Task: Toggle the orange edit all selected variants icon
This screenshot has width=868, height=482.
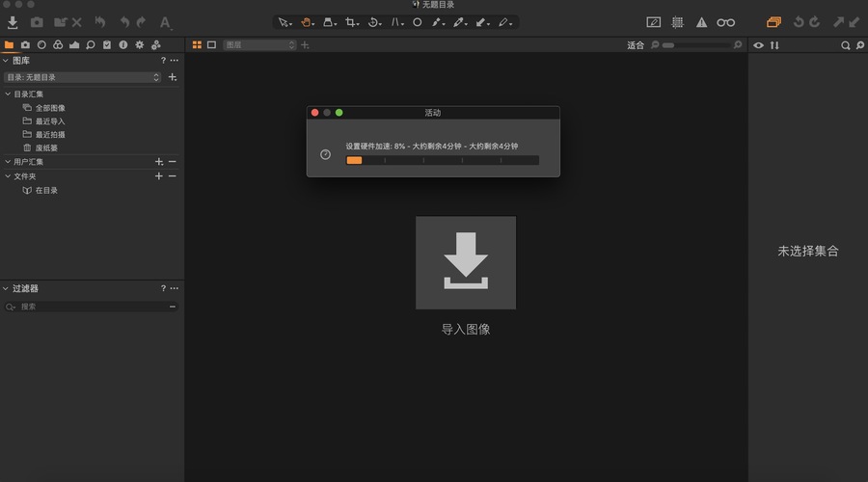Action: [773, 22]
